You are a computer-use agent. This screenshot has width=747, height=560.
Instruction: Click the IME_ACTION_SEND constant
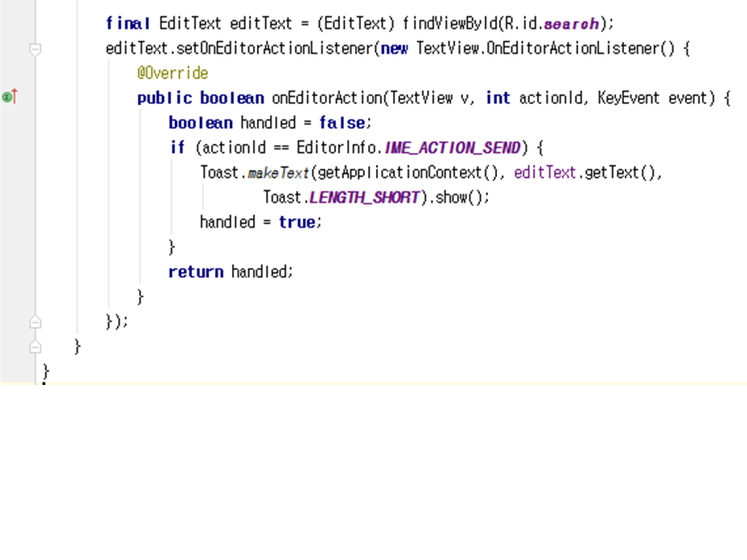pos(451,148)
